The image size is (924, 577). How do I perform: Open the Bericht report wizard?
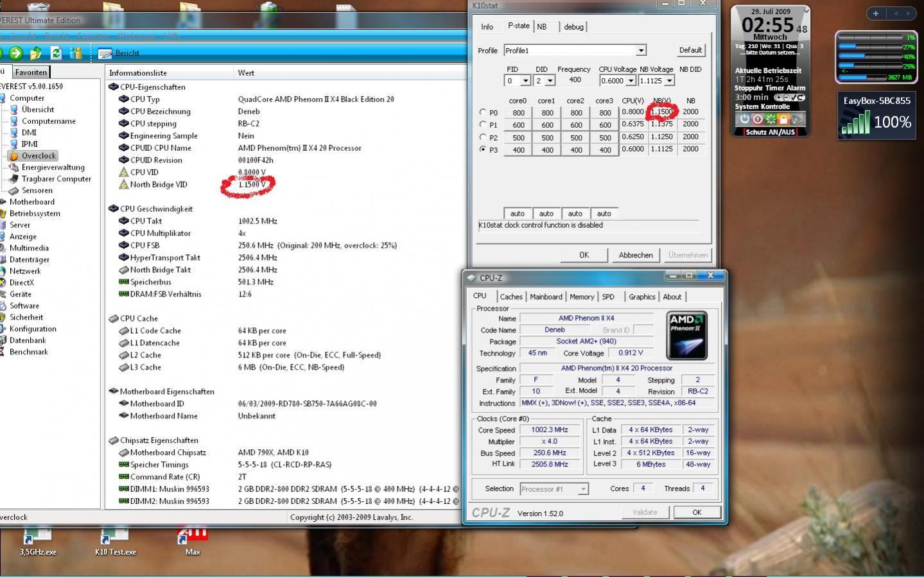tap(119, 53)
